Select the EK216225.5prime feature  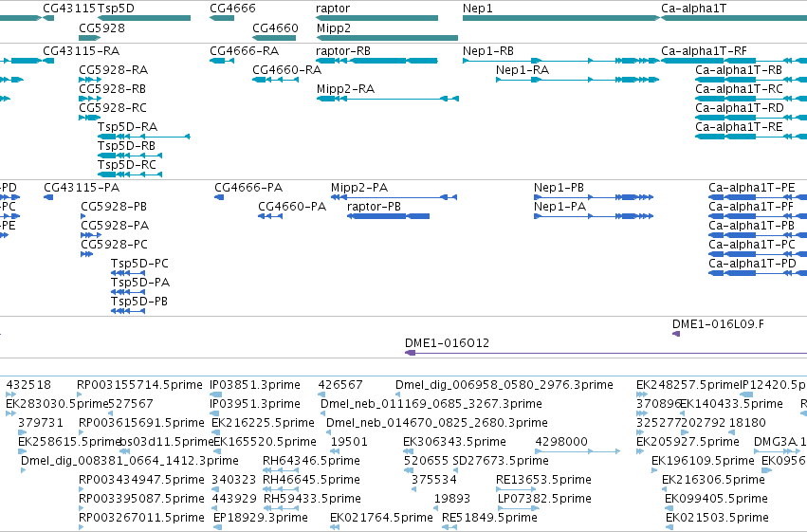tap(216, 432)
